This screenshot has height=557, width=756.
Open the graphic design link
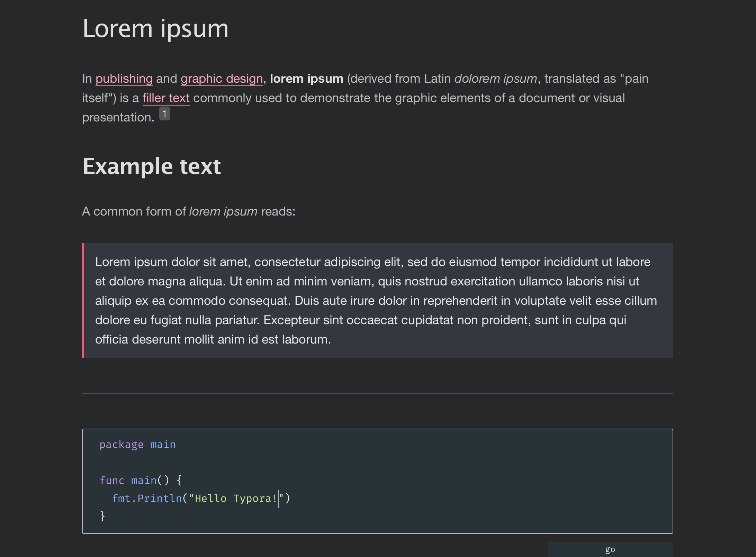[222, 79]
